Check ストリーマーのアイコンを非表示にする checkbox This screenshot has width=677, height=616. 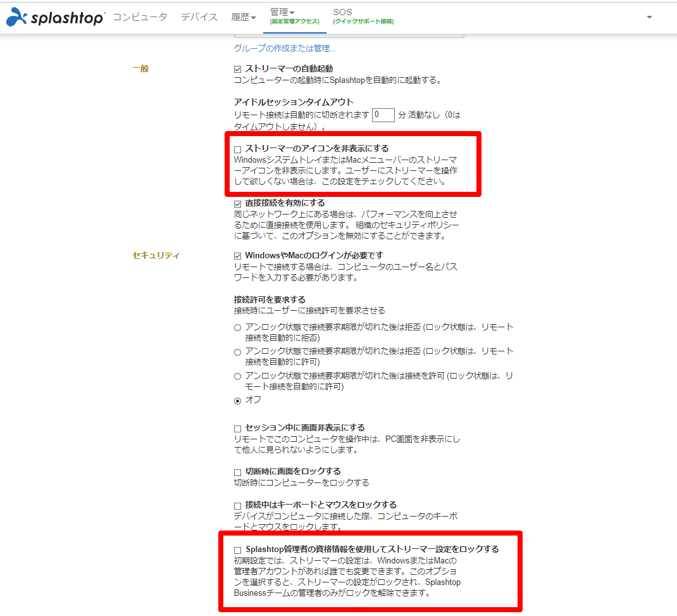click(x=237, y=149)
